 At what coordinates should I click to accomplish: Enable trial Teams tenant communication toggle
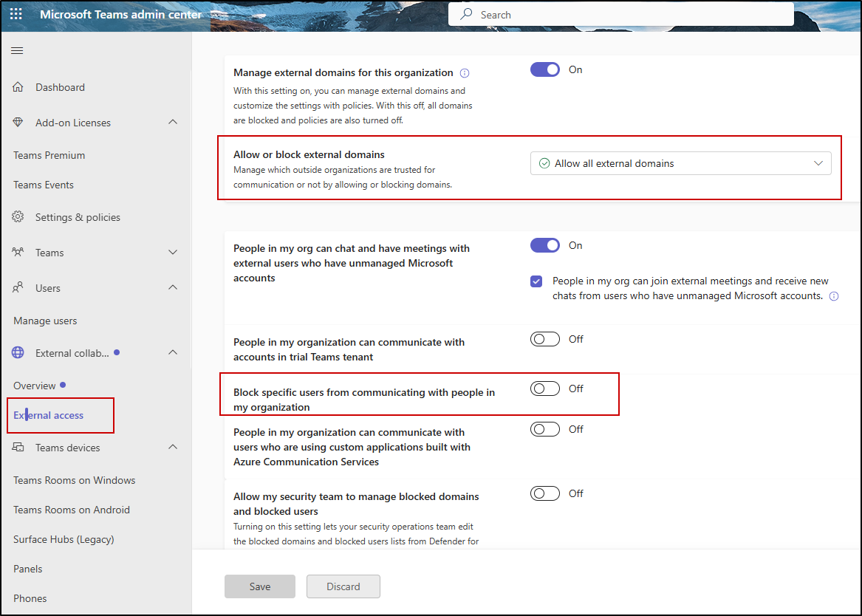[x=545, y=339]
